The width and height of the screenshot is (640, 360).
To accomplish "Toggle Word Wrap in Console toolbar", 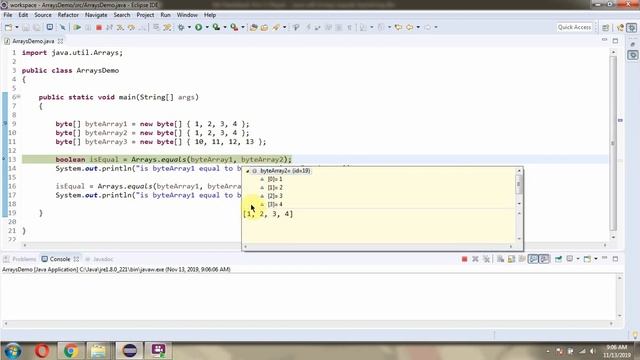I will (x=522, y=259).
